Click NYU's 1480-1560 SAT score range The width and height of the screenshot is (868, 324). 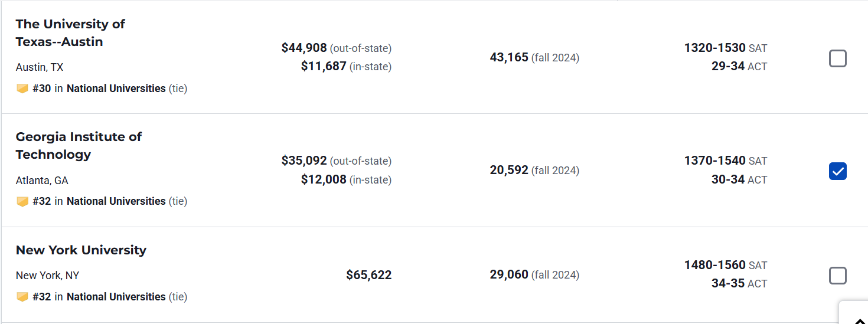tap(714, 265)
